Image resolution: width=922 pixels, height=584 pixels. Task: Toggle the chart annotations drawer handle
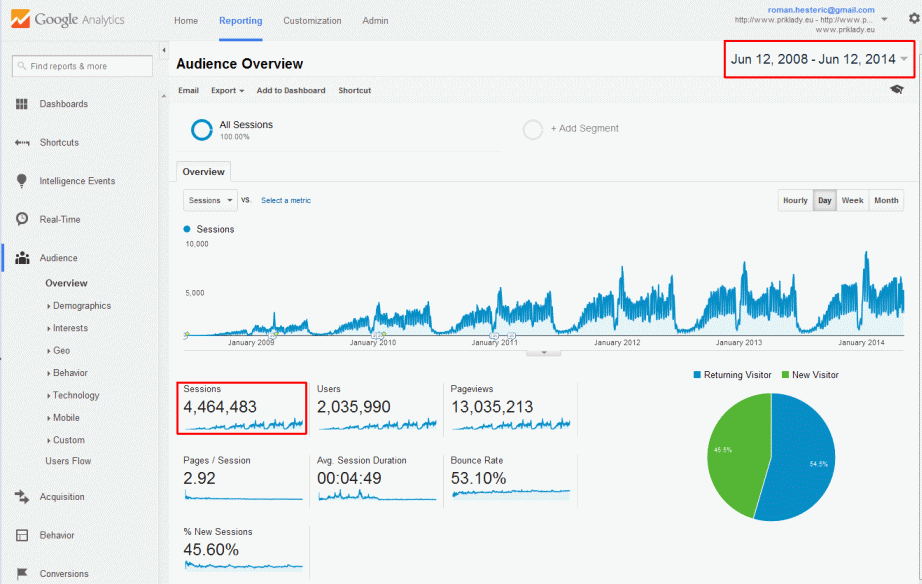[x=543, y=353]
